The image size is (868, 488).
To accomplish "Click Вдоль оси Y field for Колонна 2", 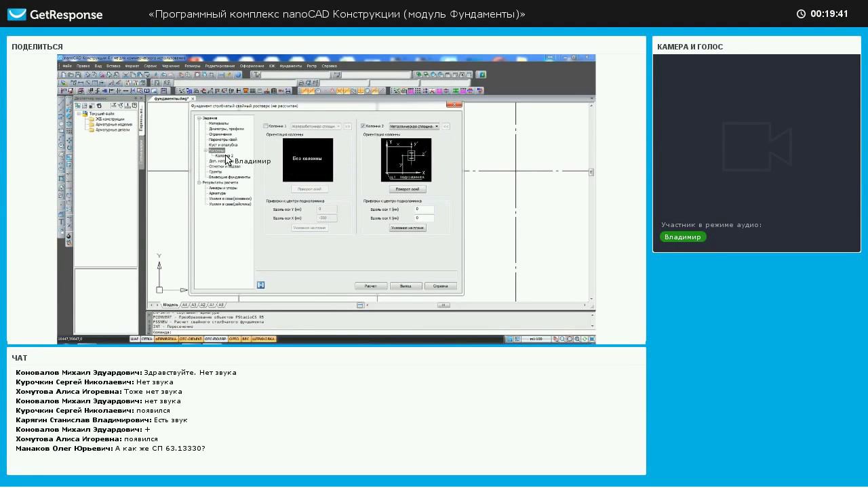I will tap(425, 209).
